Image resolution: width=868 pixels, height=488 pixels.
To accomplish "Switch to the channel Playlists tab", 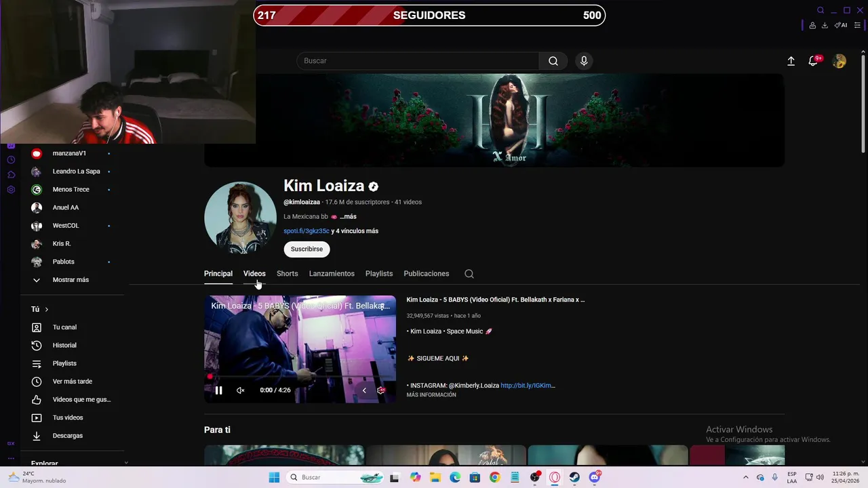I will [x=379, y=274].
